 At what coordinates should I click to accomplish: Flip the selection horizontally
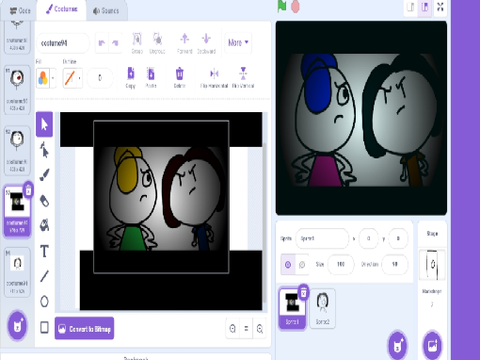pos(214,78)
